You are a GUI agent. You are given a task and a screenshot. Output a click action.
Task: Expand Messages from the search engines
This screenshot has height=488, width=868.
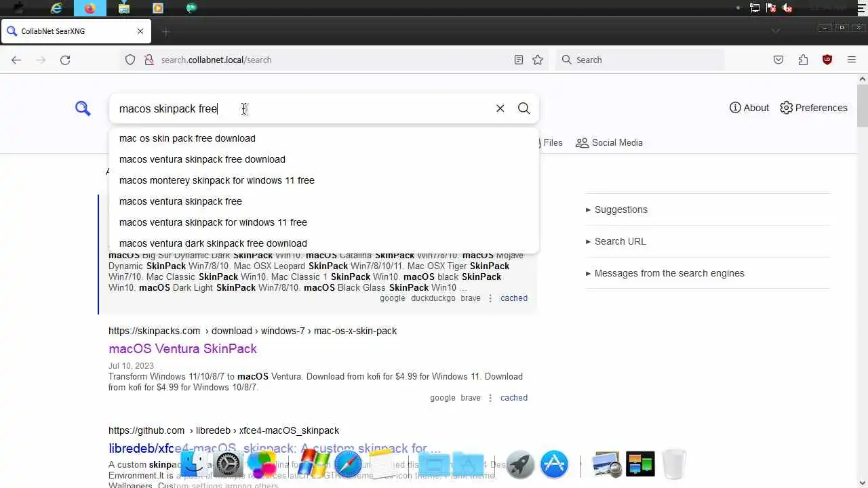pos(665,273)
